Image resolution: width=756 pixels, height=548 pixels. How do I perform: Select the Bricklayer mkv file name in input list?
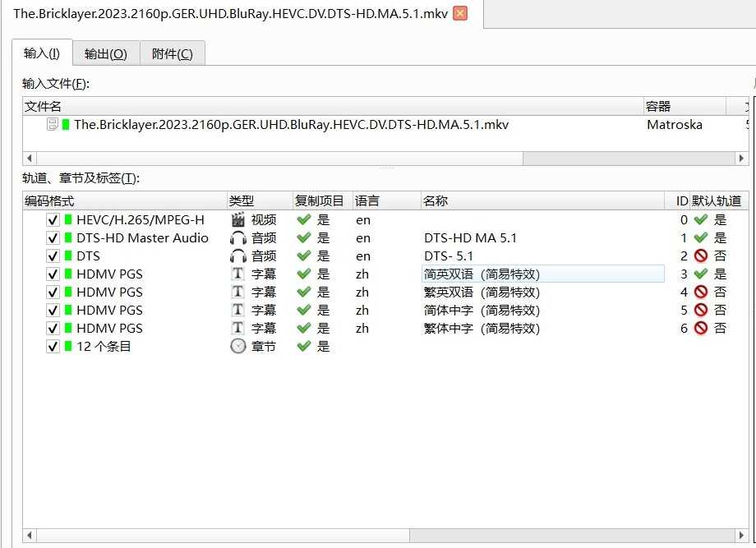291,124
